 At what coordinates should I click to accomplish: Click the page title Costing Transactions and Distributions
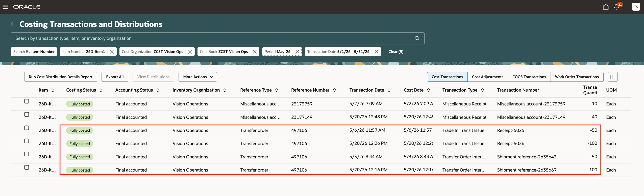coord(91,24)
